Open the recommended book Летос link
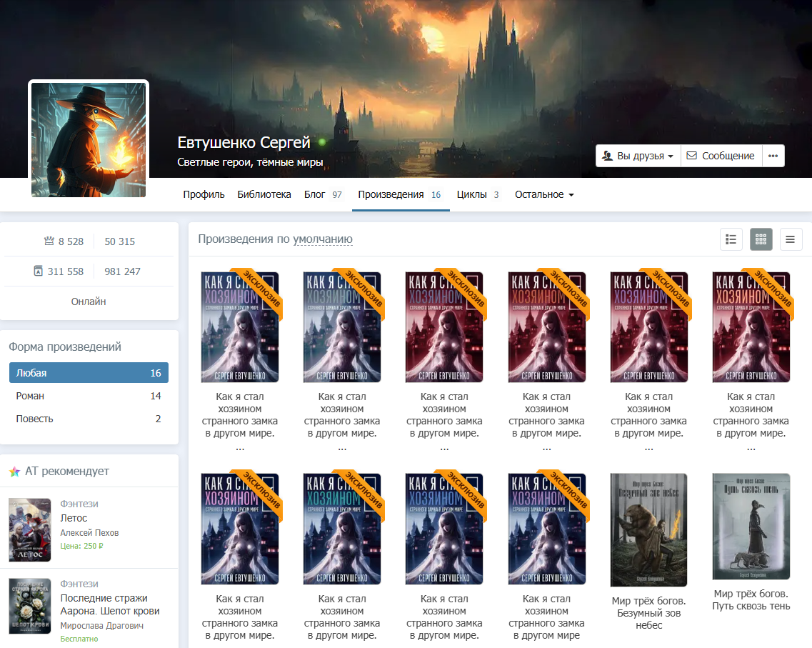 (74, 518)
